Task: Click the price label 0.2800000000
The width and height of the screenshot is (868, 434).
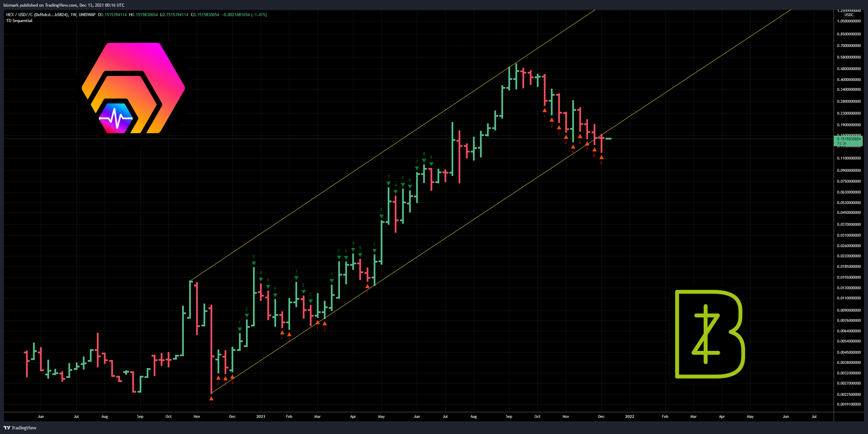Action: (x=849, y=102)
